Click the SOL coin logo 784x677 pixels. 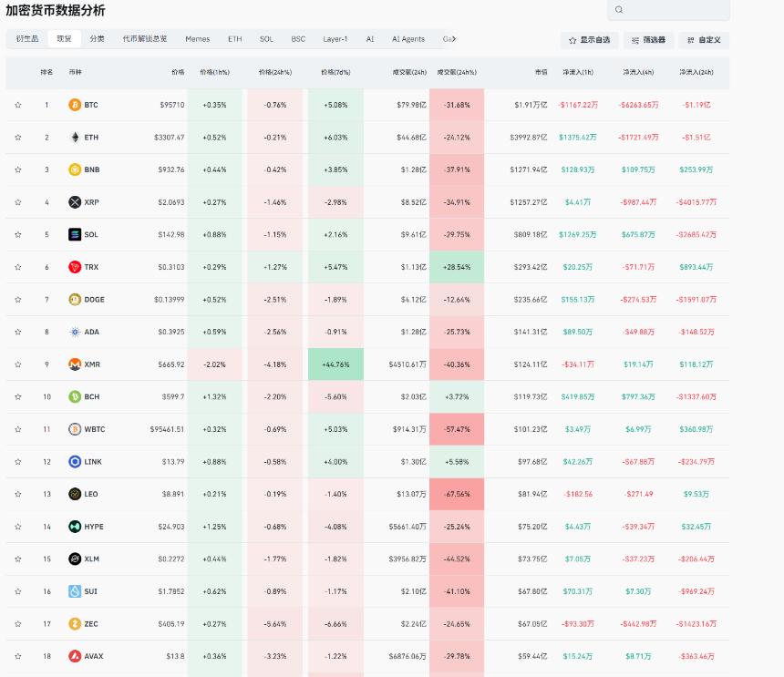[75, 234]
